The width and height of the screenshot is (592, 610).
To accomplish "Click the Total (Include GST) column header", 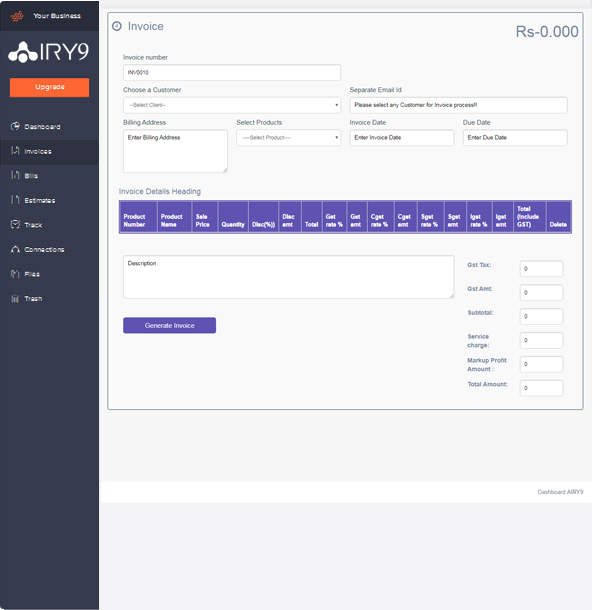I will 528,217.
